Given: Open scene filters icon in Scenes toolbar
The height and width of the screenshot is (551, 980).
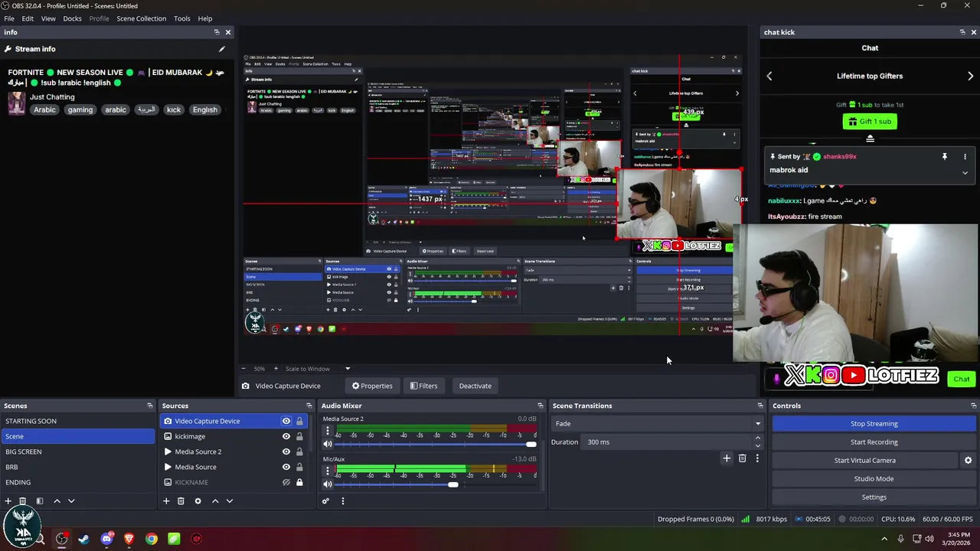Looking at the screenshot, I should tap(40, 501).
